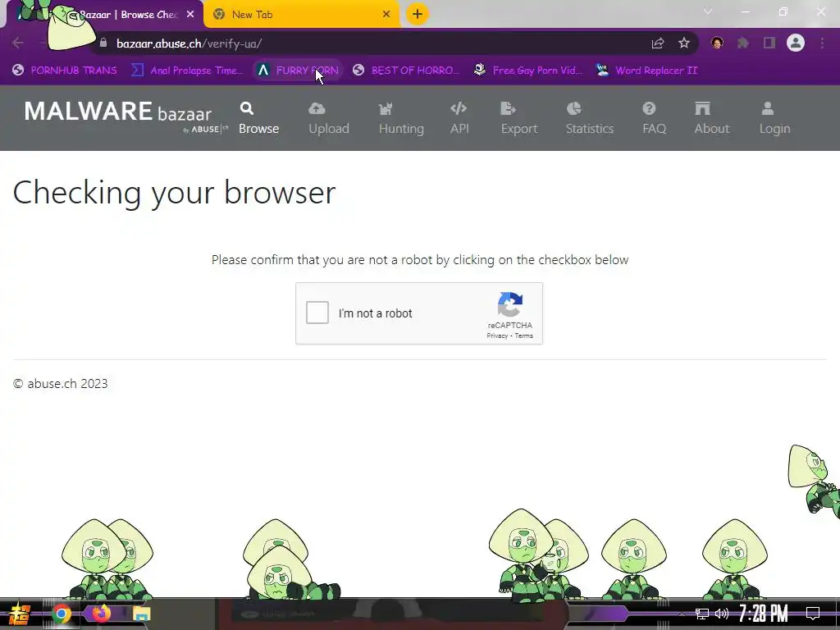Close the New Tab tab
840x630 pixels.
pyautogui.click(x=386, y=15)
